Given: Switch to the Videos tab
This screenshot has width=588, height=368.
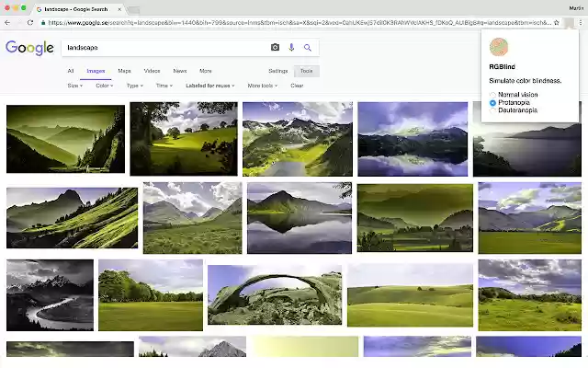Looking at the screenshot, I should 152,71.
